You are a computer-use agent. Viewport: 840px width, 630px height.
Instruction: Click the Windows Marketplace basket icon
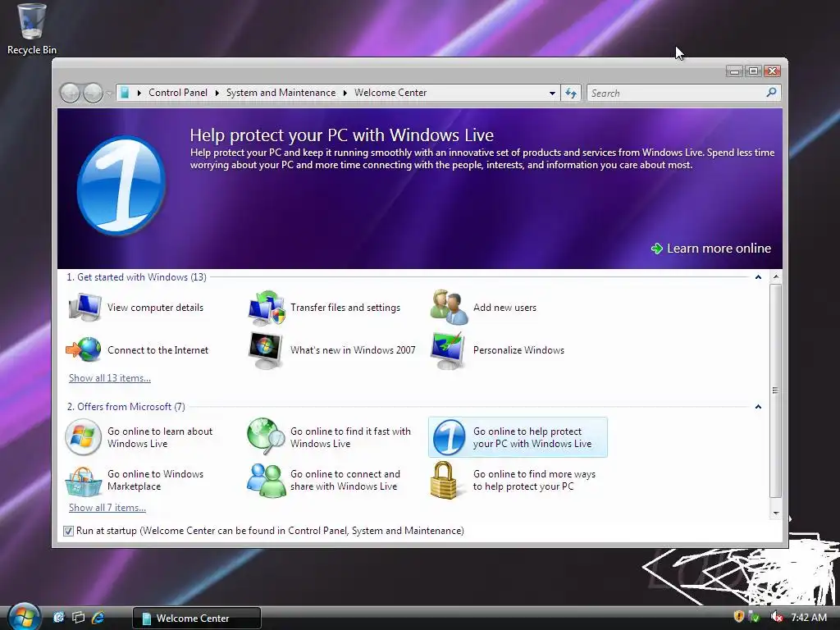[83, 481]
